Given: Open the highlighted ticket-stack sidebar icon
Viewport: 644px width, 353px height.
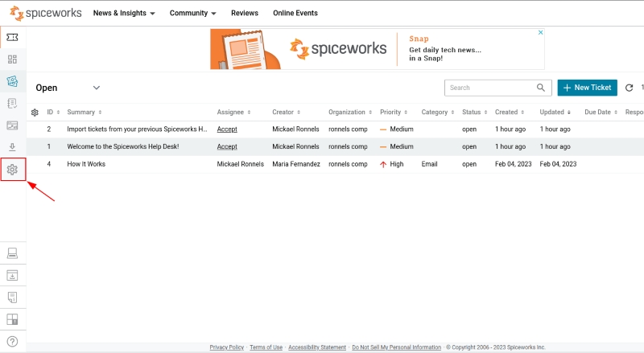Looking at the screenshot, I should click(12, 81).
